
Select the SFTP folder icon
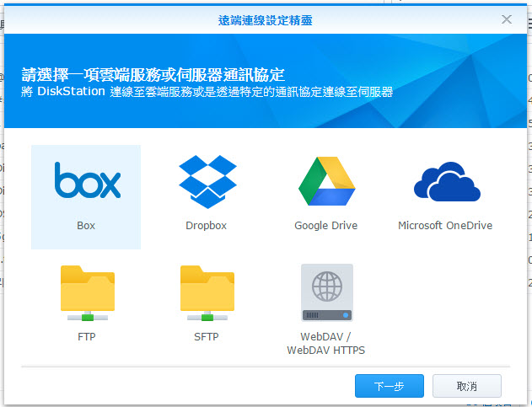coord(207,293)
